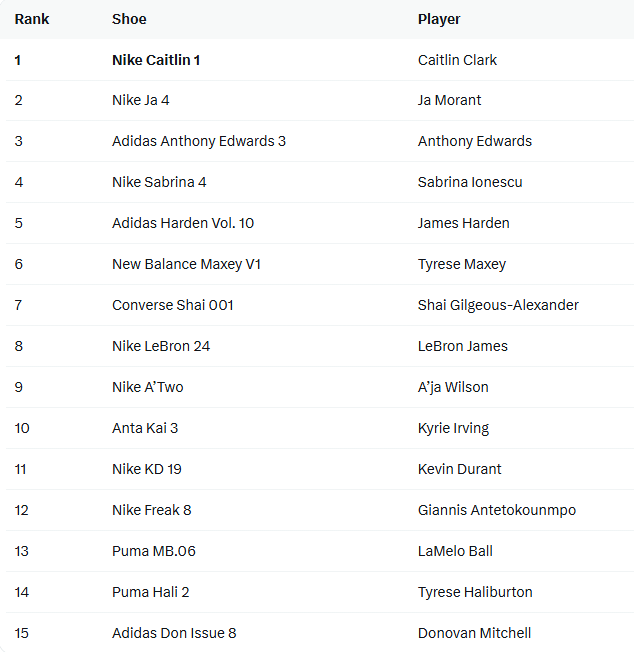
Task: Select the Shai Gilgeous-Alexander player cell
Action: (498, 305)
